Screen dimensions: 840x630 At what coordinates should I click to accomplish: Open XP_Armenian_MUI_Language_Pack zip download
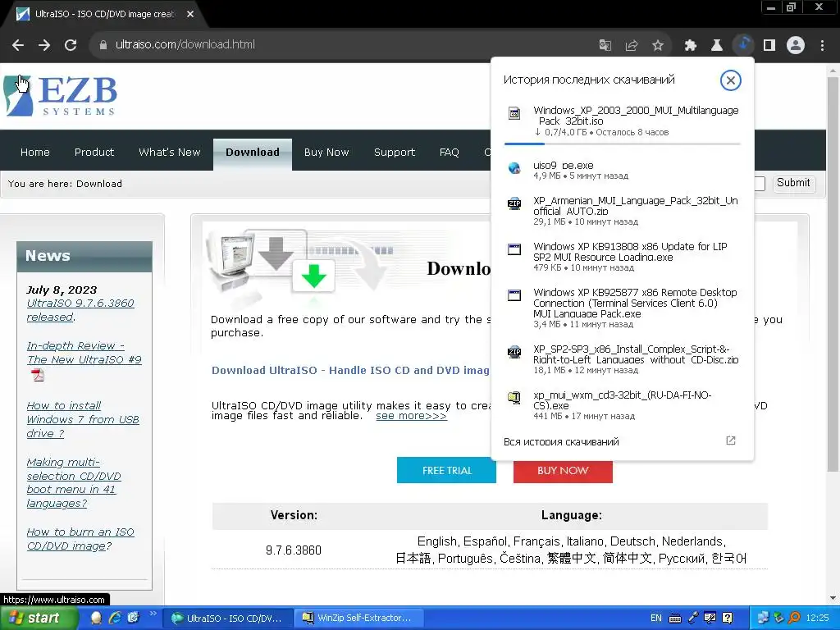(622, 211)
